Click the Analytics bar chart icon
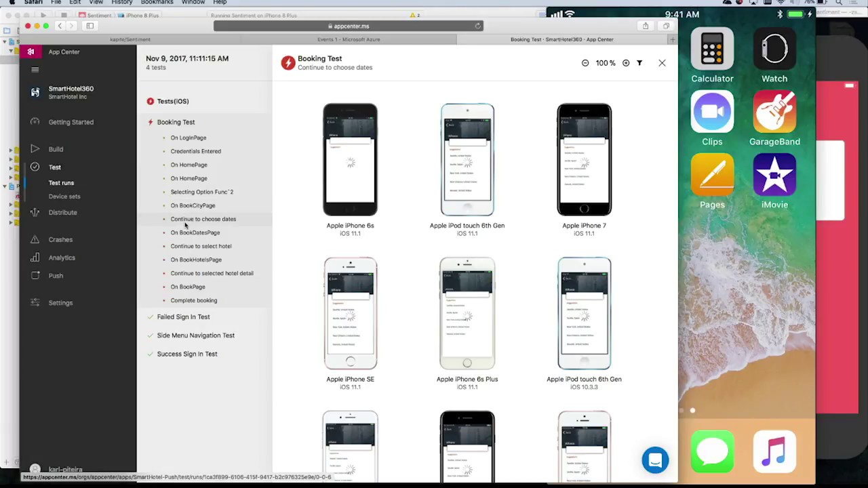868x488 pixels. point(35,258)
